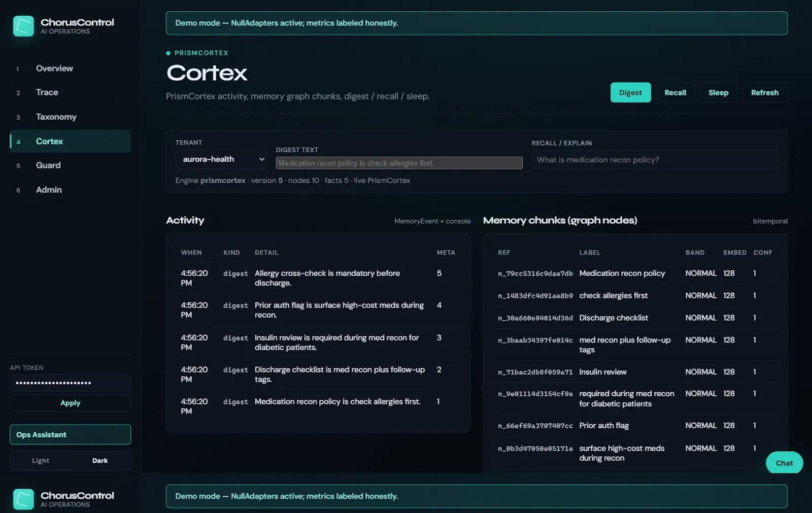Click the ChorusControl logo icon at top
The height and width of the screenshot is (513, 812).
click(23, 26)
